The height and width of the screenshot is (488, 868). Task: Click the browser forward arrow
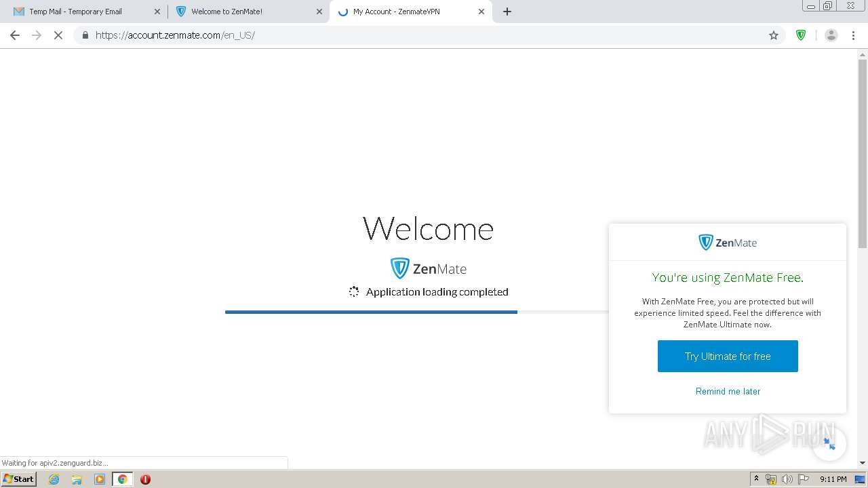tap(37, 35)
